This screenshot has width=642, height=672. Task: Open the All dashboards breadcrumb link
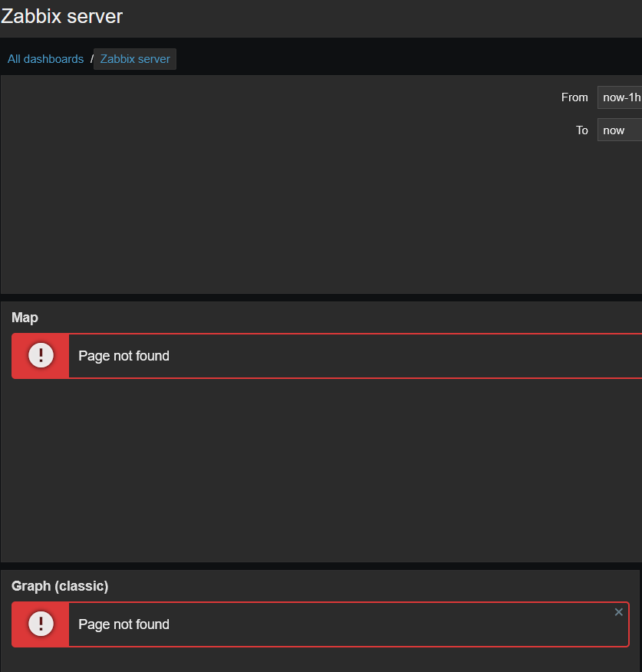[45, 59]
